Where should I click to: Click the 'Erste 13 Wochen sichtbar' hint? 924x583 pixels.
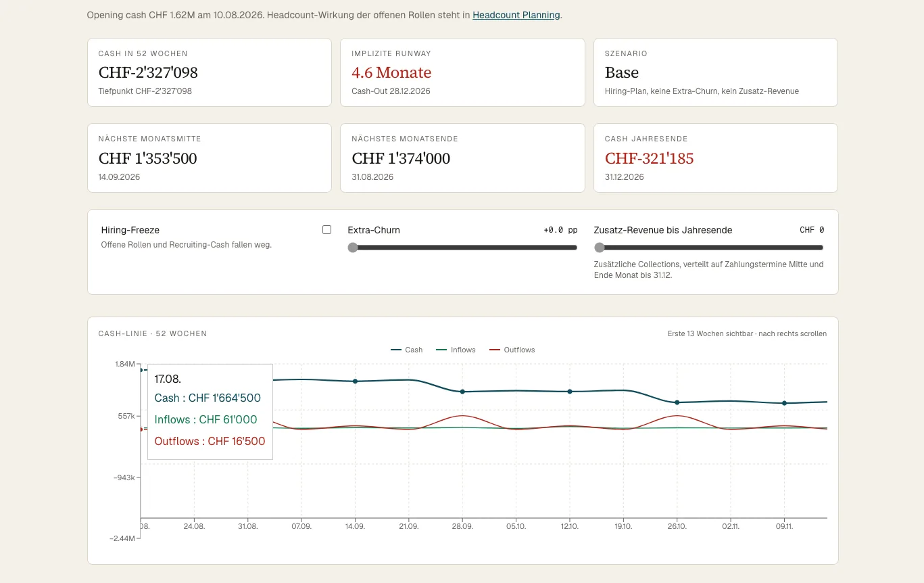click(747, 333)
